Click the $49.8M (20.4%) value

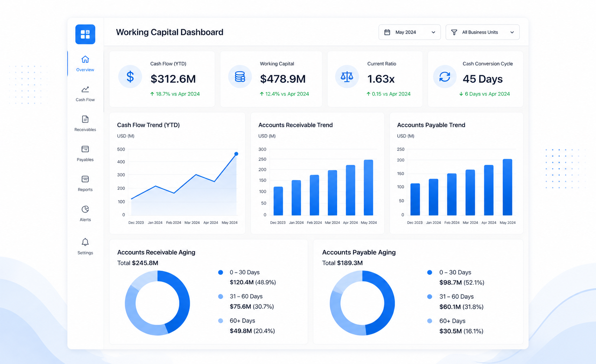click(253, 331)
